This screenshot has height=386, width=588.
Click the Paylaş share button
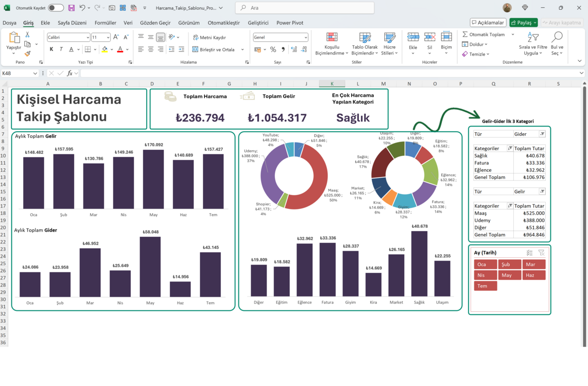pos(524,23)
